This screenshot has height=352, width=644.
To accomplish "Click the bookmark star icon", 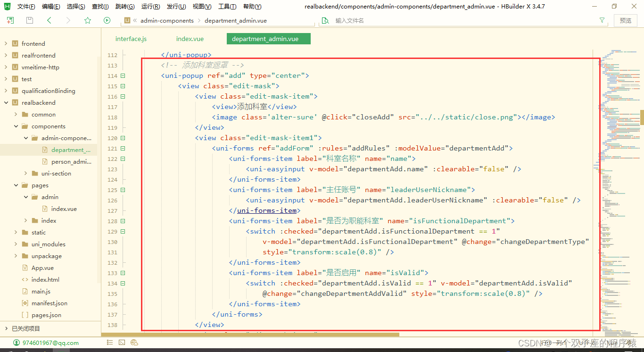I will click(88, 20).
